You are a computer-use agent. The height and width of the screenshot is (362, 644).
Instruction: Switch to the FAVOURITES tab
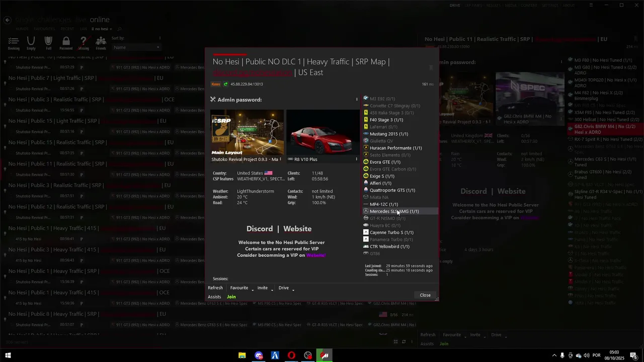point(44,29)
